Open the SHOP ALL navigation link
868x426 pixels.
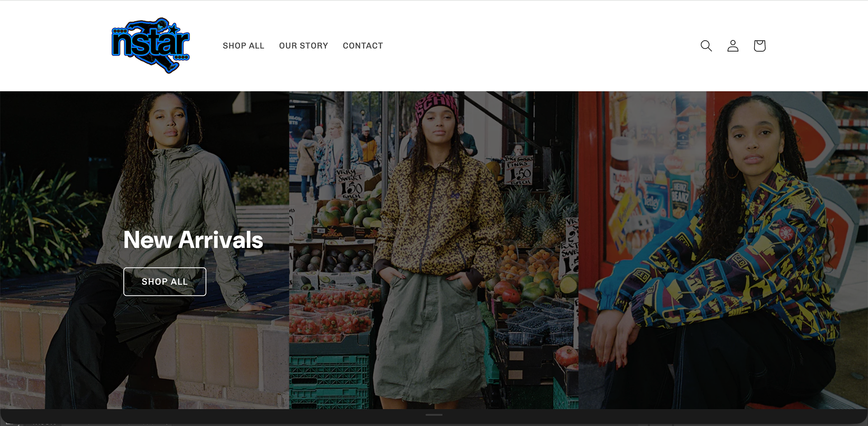[243, 46]
